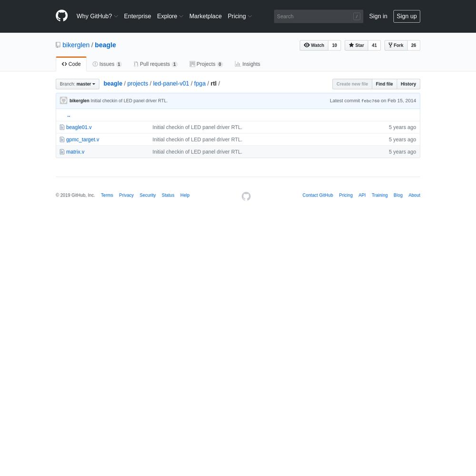Switch to the Projects tab
Screen dimensions: 476x476
pos(206,64)
